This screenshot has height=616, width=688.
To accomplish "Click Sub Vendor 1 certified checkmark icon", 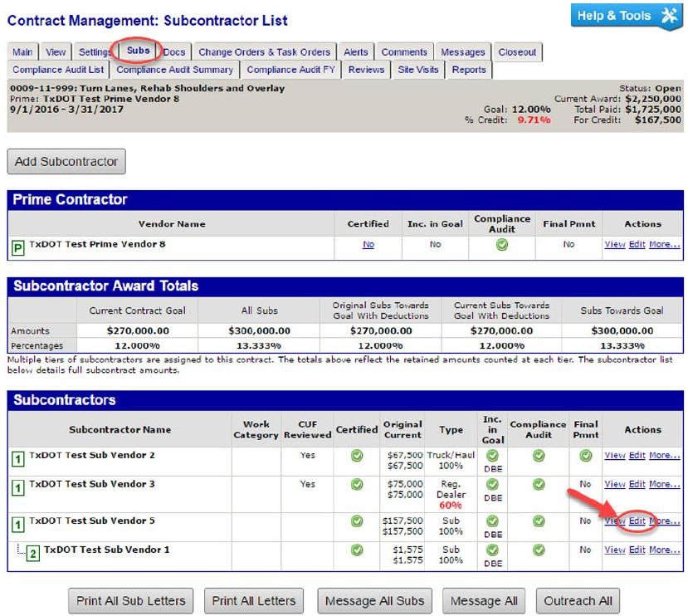I will (357, 550).
